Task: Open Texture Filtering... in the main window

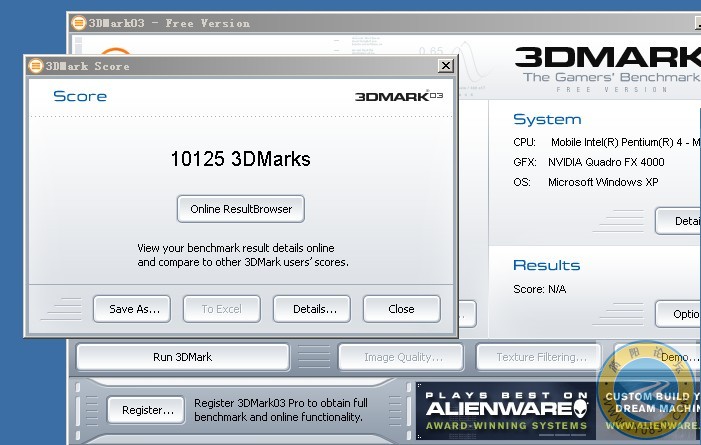Action: pos(539,357)
